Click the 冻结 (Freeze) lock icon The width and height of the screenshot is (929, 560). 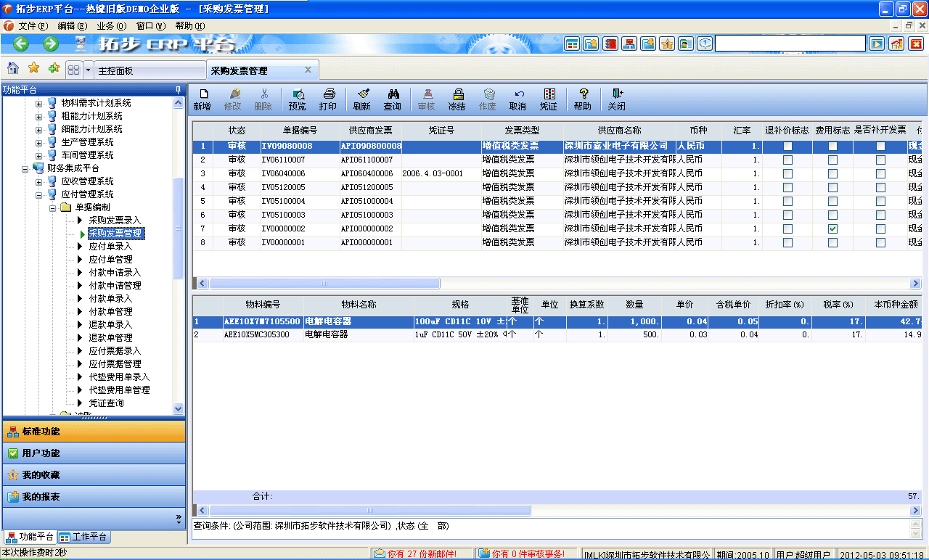click(x=458, y=99)
